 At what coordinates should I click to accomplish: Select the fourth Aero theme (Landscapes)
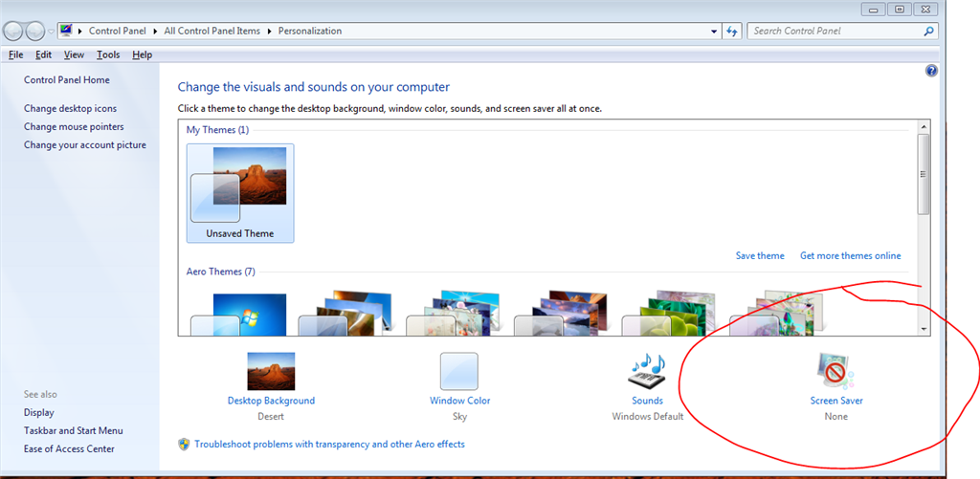pos(561,315)
